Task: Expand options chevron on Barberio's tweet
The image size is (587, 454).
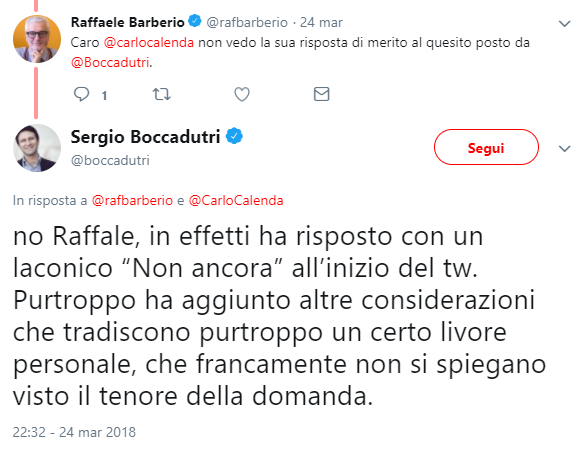Action: 564,24
